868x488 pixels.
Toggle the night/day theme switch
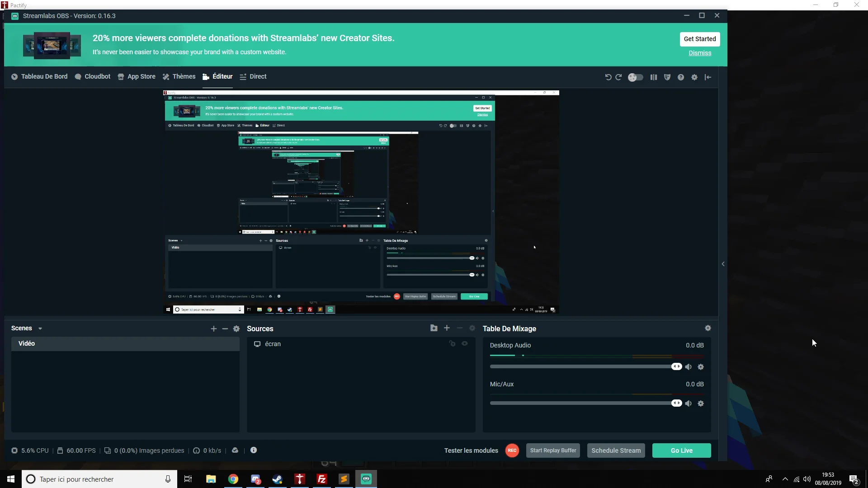coord(636,77)
